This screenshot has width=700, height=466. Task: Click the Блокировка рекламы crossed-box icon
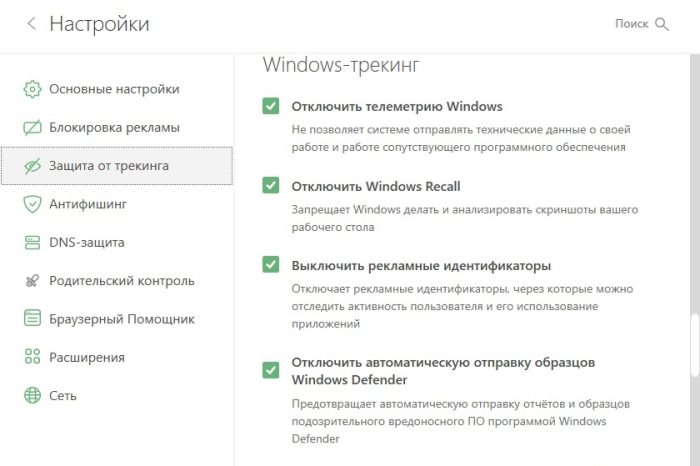[x=31, y=128]
